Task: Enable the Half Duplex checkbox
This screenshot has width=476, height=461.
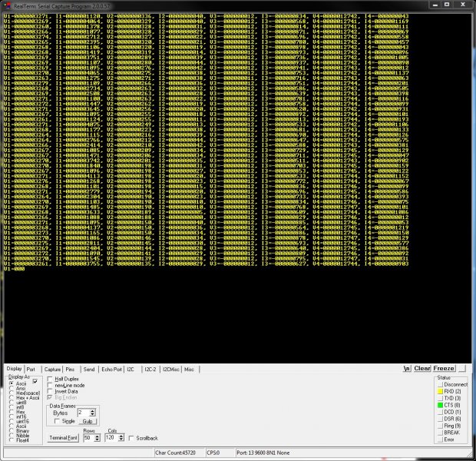Action: (51, 379)
